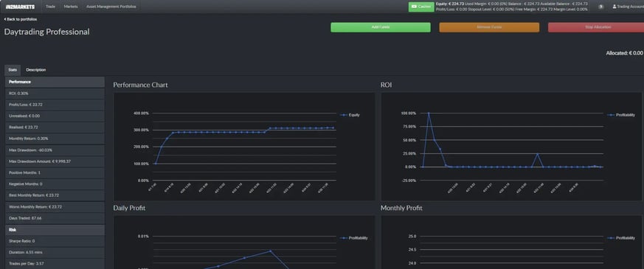
Task: Toggle Profitability legend in Monthly Profit chart
Action: pos(621,238)
